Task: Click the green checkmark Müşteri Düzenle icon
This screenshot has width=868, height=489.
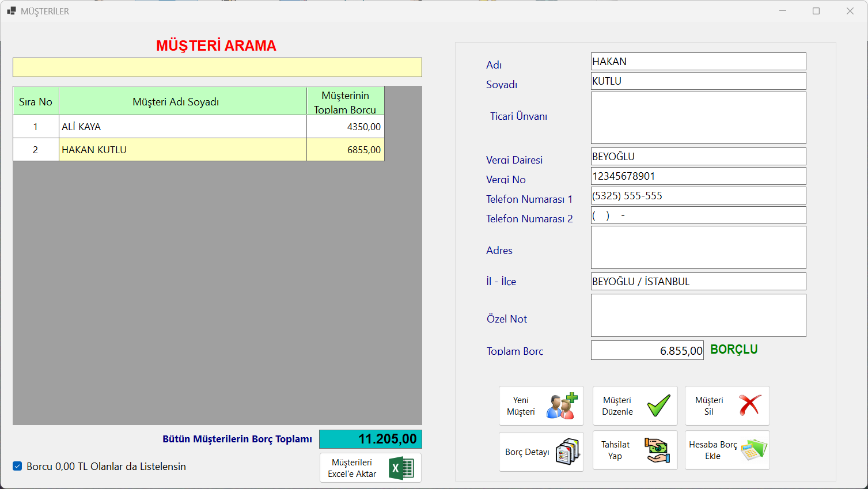Action: (658, 406)
